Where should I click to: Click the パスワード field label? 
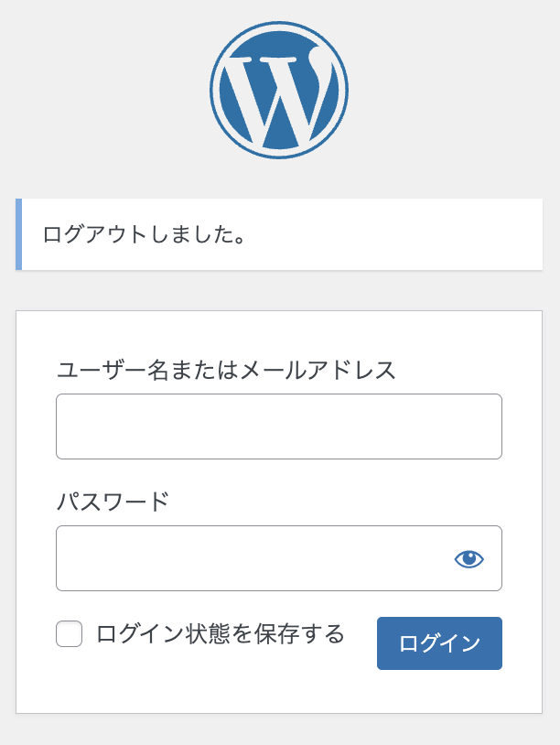click(x=113, y=502)
